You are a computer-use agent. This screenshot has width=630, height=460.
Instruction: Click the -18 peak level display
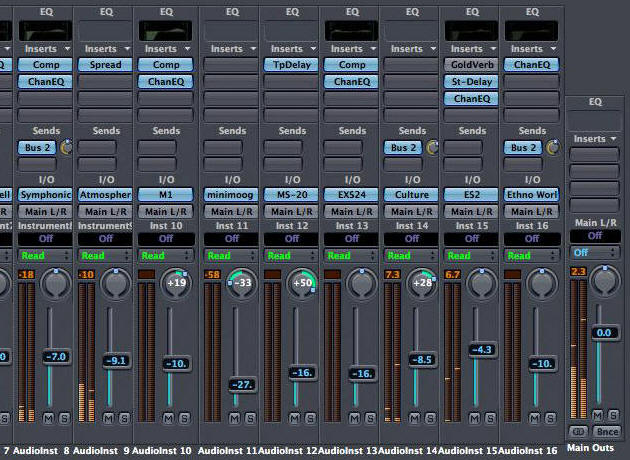[26, 275]
